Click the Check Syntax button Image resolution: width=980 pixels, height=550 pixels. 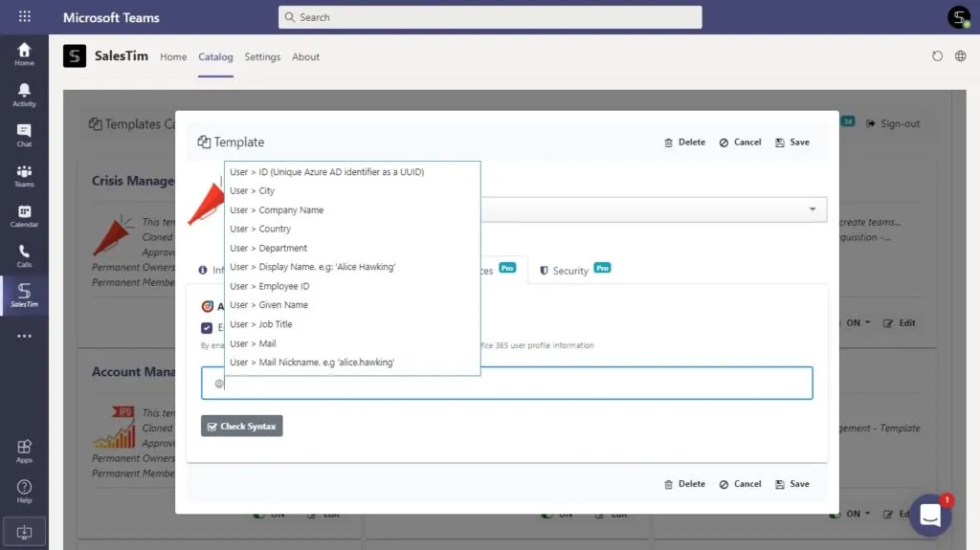[242, 427]
